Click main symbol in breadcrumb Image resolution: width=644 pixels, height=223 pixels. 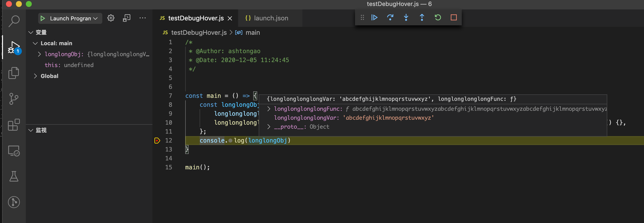(253, 33)
